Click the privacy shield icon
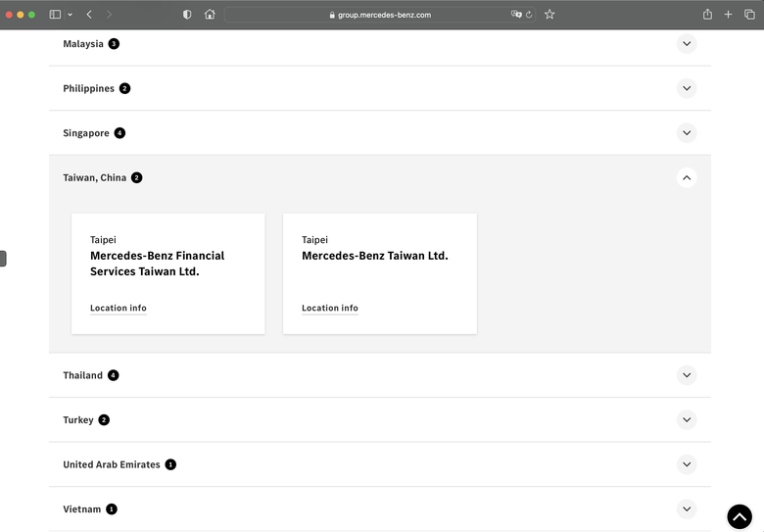Viewport: 764px width, 532px height. (x=187, y=15)
